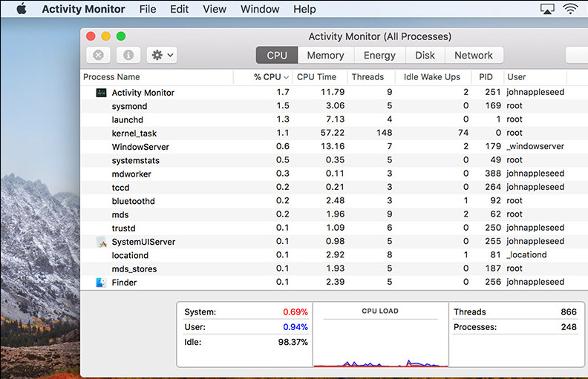Screen dimensions: 588x379
Task: Click the AirPlay display icon in menu bar
Action: coord(547,9)
